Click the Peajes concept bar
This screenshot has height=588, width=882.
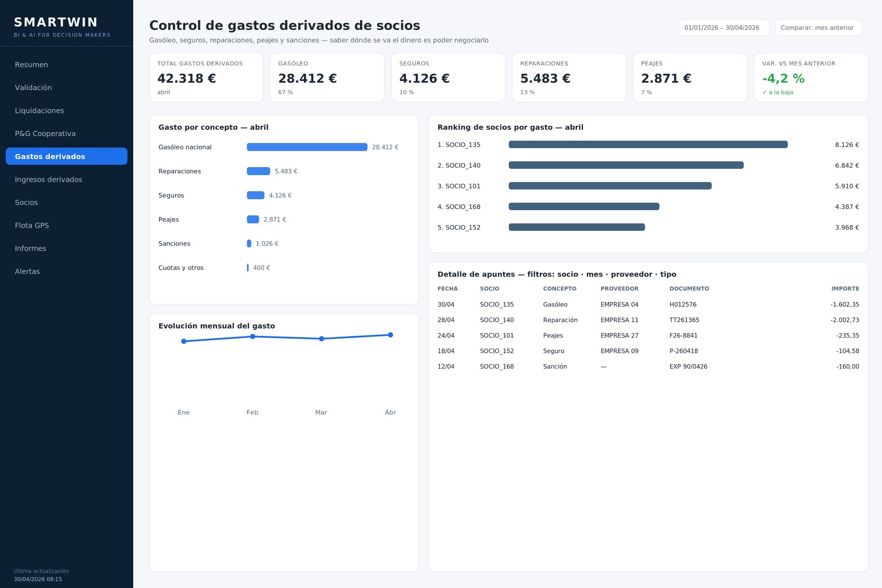(253, 219)
